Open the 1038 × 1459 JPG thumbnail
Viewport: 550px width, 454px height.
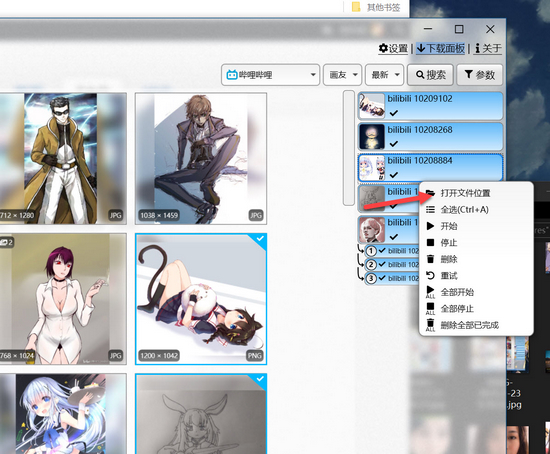[x=201, y=159]
